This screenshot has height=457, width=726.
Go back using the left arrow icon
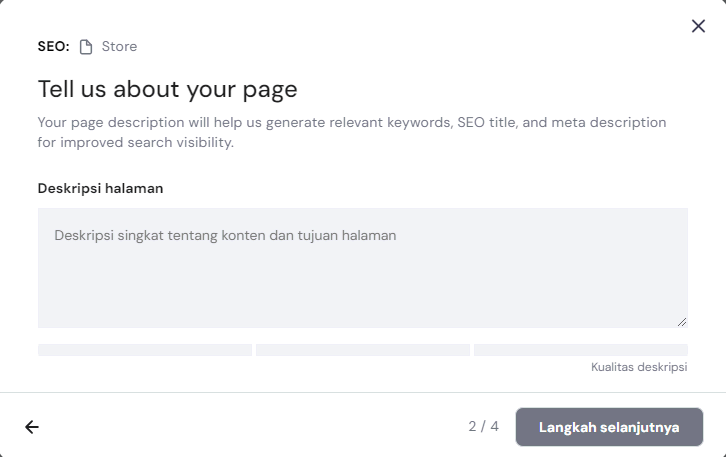[32, 427]
